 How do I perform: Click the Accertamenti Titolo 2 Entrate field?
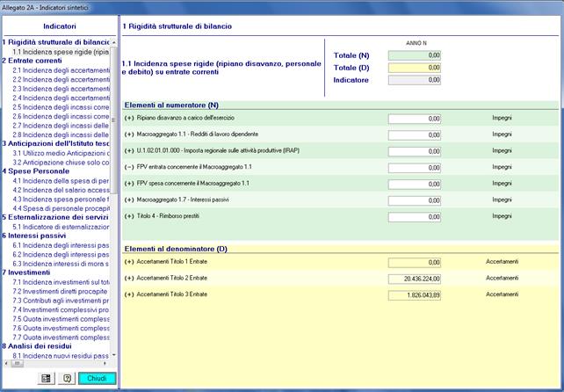point(415,279)
